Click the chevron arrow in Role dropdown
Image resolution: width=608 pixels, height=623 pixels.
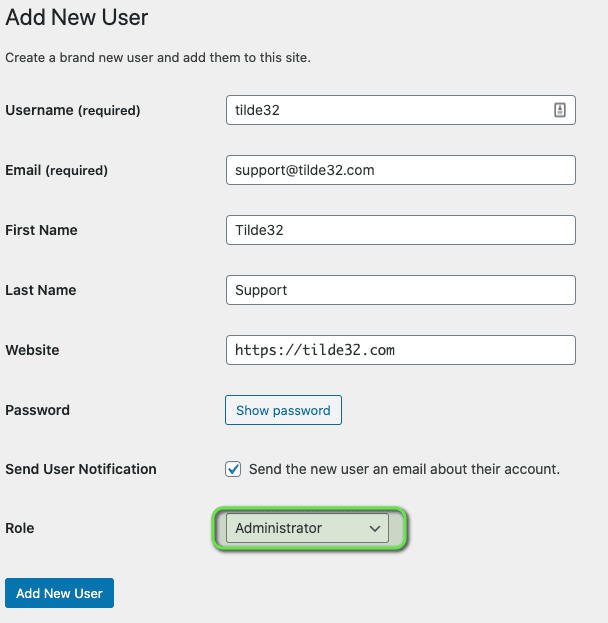point(375,528)
